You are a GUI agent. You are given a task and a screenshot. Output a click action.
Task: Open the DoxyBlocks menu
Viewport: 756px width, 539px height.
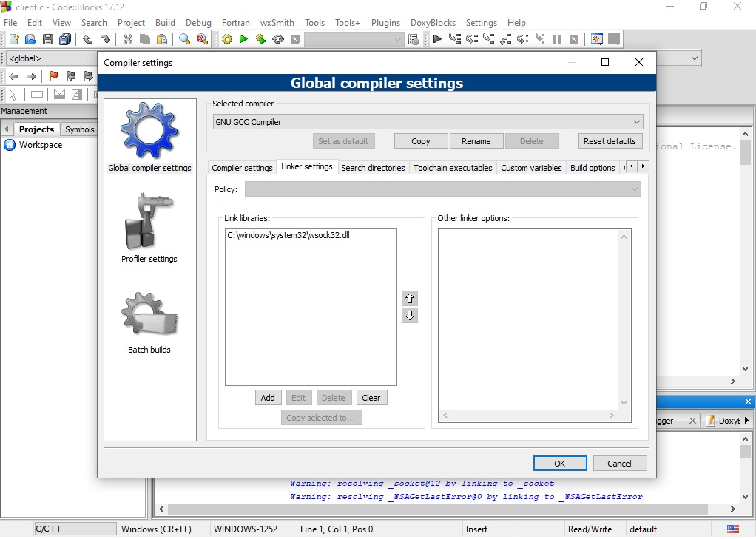(433, 23)
